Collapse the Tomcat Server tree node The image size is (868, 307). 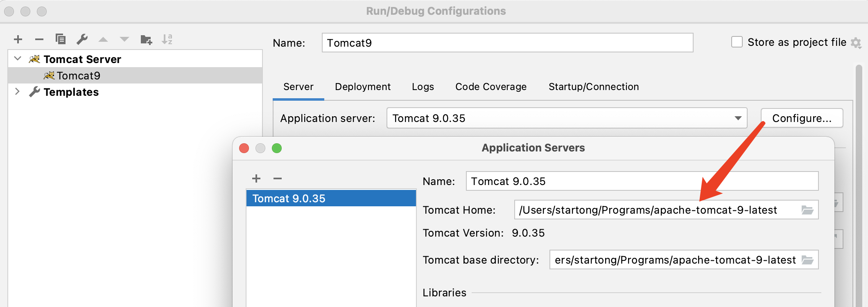click(x=18, y=59)
